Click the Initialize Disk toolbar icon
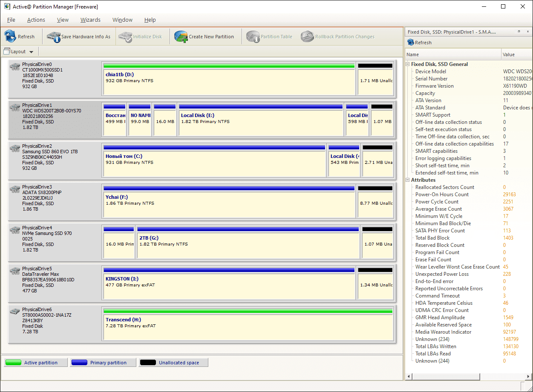 click(x=125, y=37)
